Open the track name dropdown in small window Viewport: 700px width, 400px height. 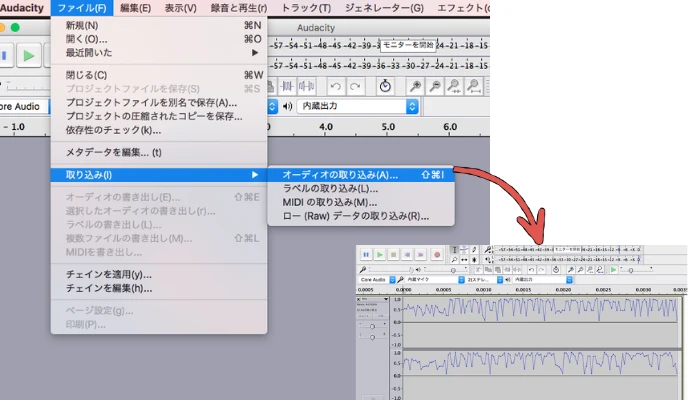[x=375, y=299]
